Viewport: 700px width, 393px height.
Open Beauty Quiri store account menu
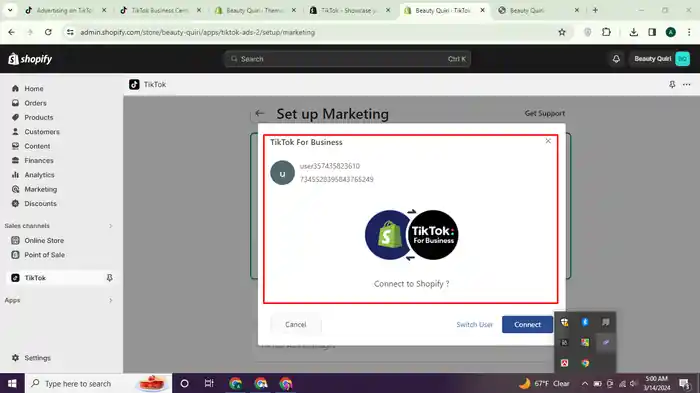[662, 59]
